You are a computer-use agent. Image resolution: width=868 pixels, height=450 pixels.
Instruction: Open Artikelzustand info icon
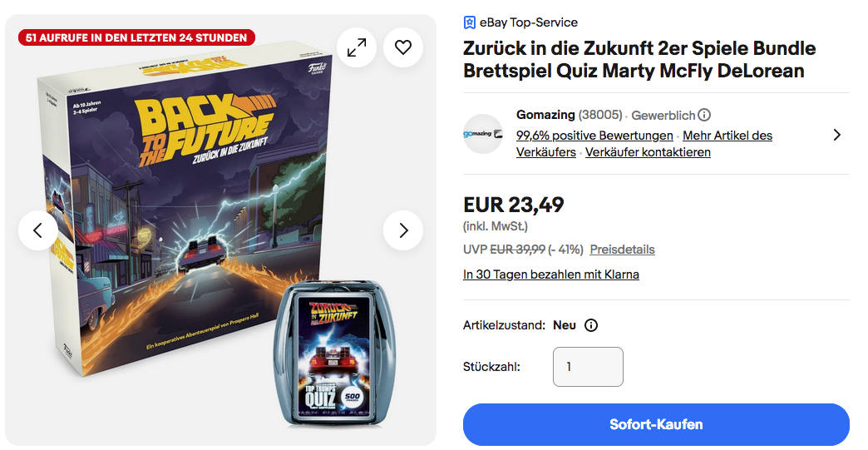coord(591,325)
